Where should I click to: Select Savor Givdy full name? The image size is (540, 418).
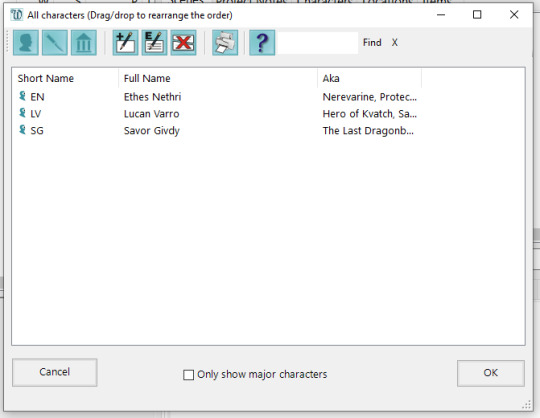(152, 131)
